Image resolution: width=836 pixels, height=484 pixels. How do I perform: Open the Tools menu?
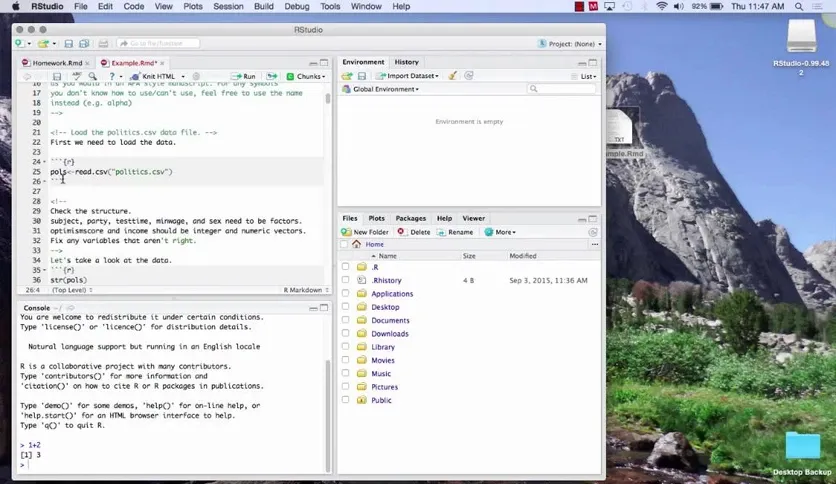[x=330, y=6]
